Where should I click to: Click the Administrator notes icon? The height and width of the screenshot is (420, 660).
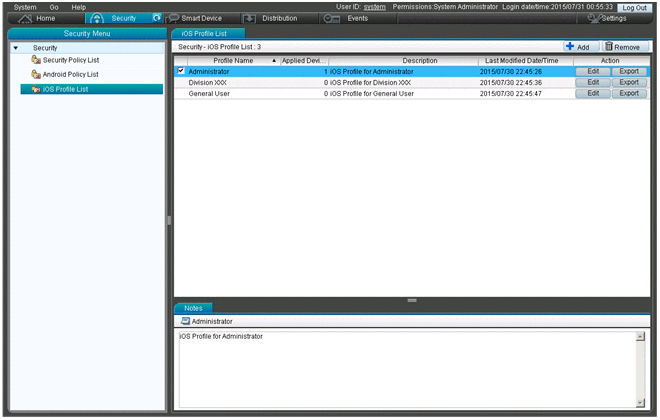click(185, 322)
